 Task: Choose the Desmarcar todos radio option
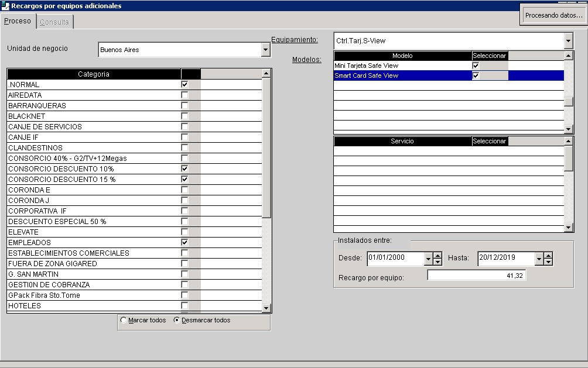click(177, 321)
